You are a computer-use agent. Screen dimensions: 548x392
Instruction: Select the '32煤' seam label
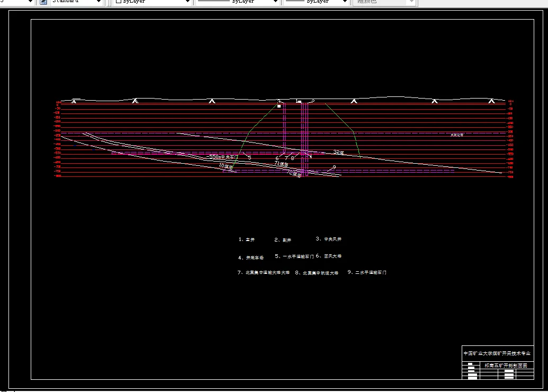click(339, 152)
